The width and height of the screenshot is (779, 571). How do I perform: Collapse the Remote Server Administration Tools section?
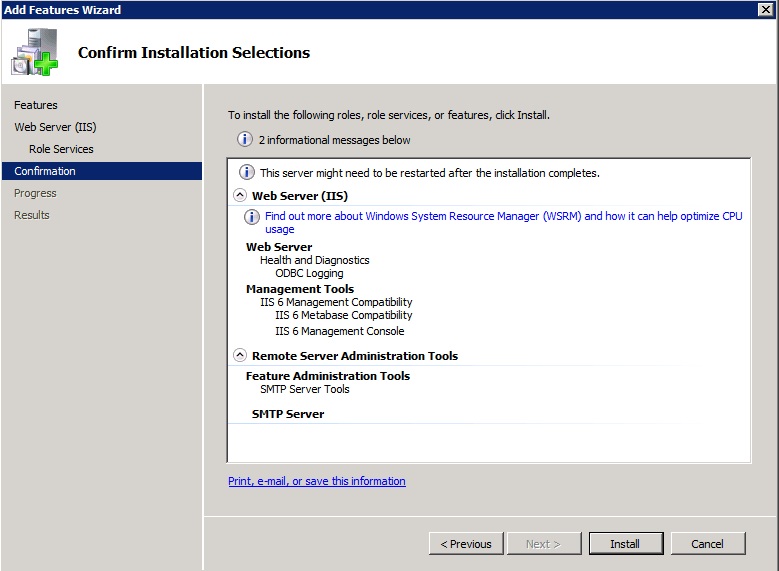[x=240, y=355]
